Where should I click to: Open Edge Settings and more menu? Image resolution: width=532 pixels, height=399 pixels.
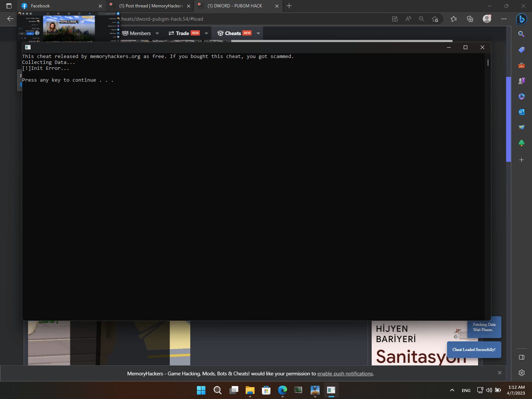[504, 19]
